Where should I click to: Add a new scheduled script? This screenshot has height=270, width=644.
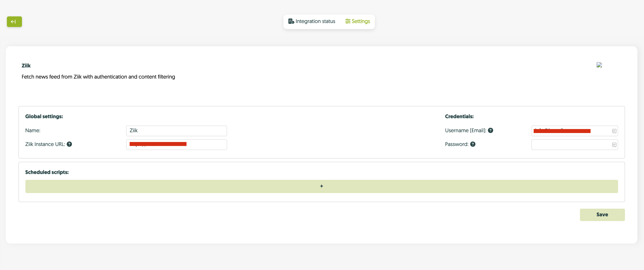(x=321, y=186)
